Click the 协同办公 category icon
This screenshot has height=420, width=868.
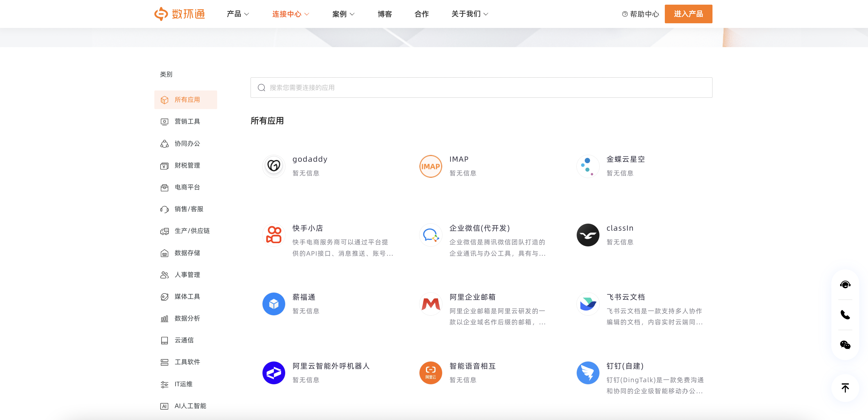(165, 144)
